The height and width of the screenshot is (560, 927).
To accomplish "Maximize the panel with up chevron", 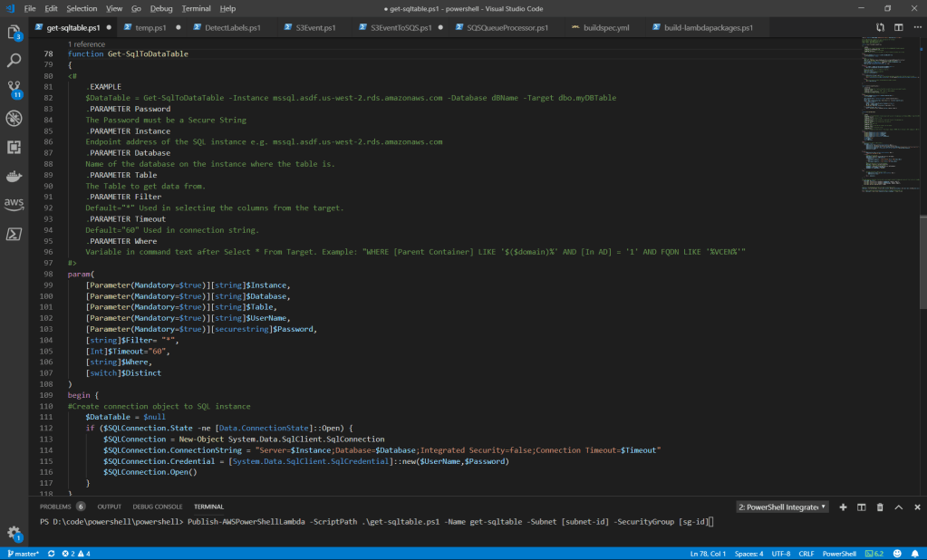I will 899,507.
